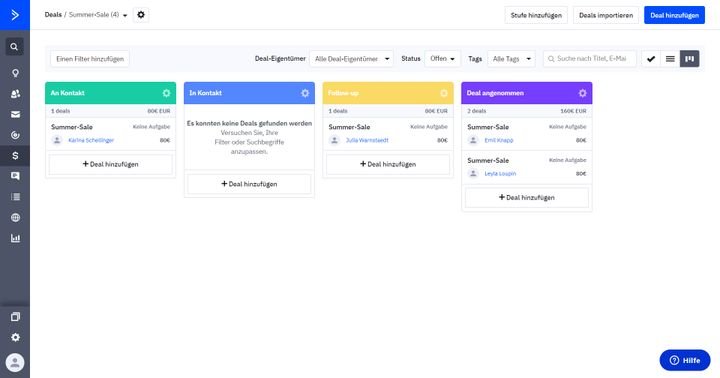Image resolution: width=720 pixels, height=378 pixels.
Task: Add a deal in the An Kontakt column
Action: click(x=110, y=164)
